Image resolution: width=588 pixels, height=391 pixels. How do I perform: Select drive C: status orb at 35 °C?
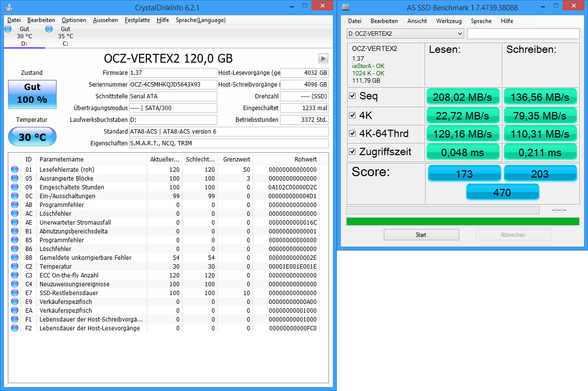[49, 29]
